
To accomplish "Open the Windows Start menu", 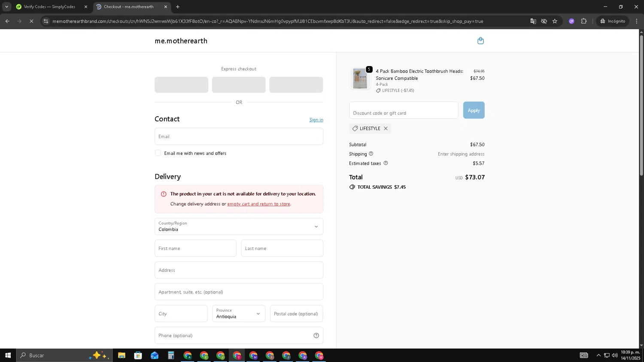I will 8,355.
